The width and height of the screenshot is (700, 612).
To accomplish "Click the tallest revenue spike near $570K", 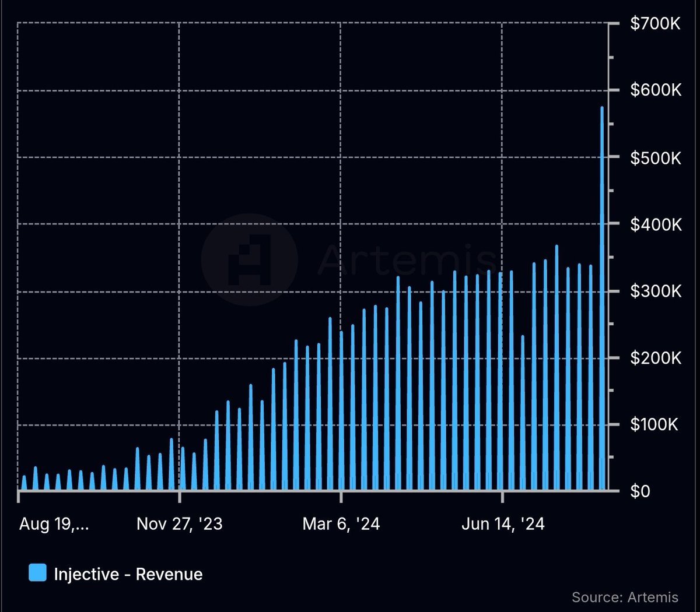I will 602,297.
